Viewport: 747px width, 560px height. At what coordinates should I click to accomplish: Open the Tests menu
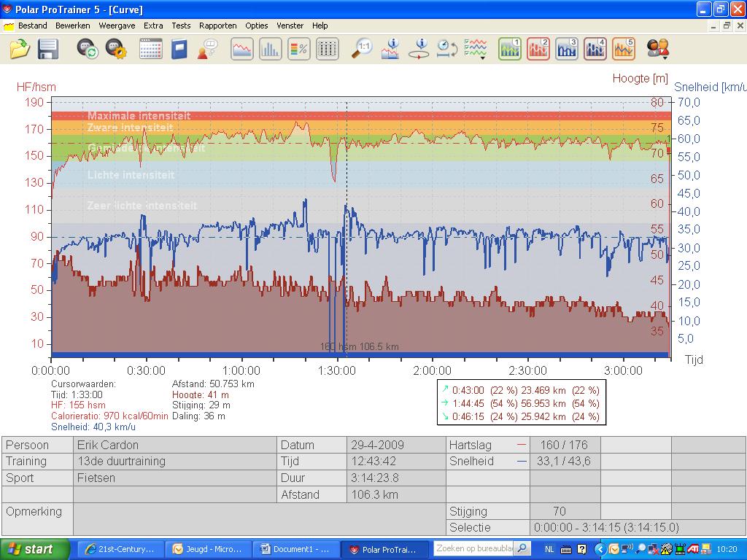coord(181,26)
